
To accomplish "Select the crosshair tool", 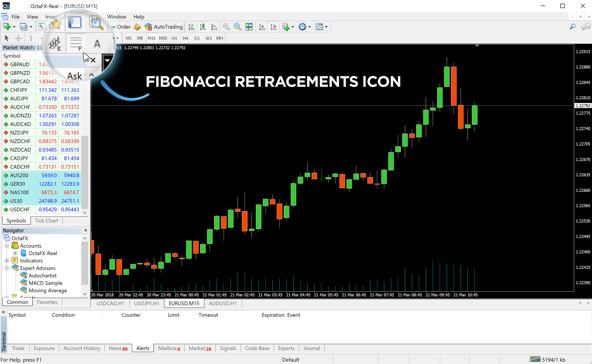I will (x=18, y=38).
